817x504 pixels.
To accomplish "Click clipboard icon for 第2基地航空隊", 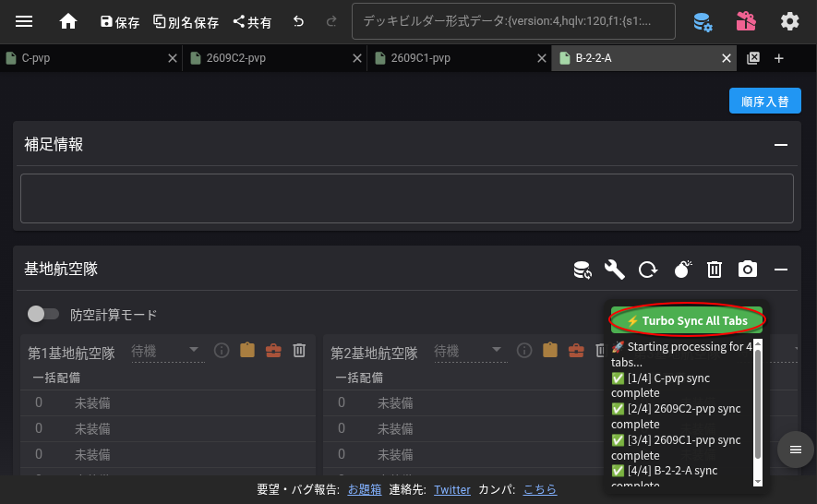I will click(x=550, y=350).
